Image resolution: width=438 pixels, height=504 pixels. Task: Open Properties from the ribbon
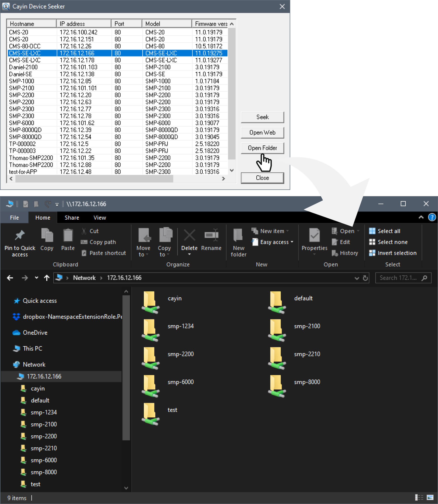tap(314, 236)
